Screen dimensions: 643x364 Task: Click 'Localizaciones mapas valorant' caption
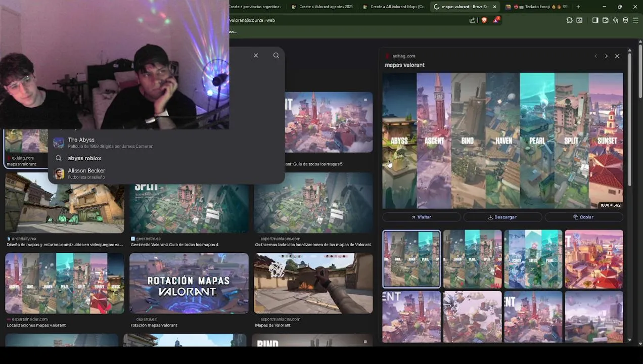[x=36, y=325]
